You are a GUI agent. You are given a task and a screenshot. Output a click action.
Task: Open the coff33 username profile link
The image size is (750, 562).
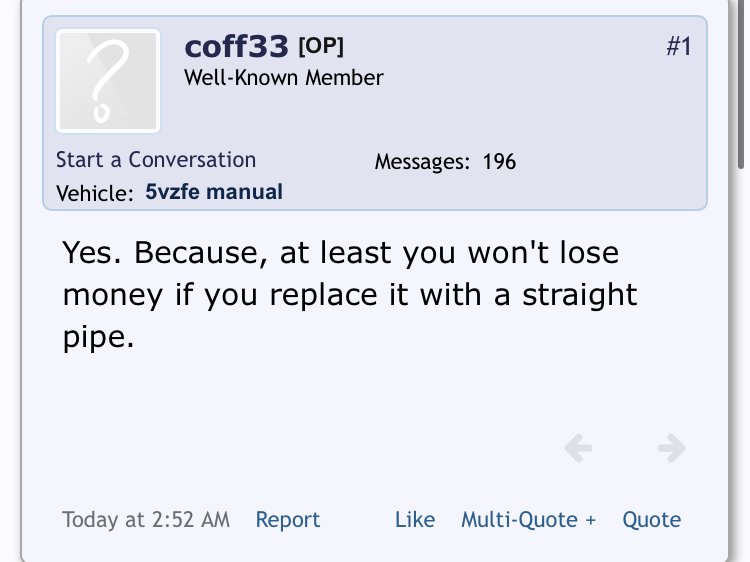pos(236,46)
